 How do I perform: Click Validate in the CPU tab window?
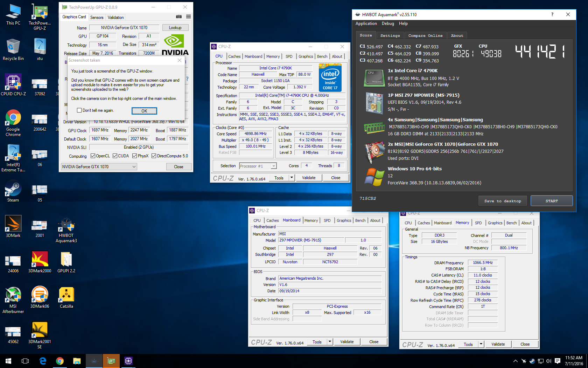click(x=309, y=178)
